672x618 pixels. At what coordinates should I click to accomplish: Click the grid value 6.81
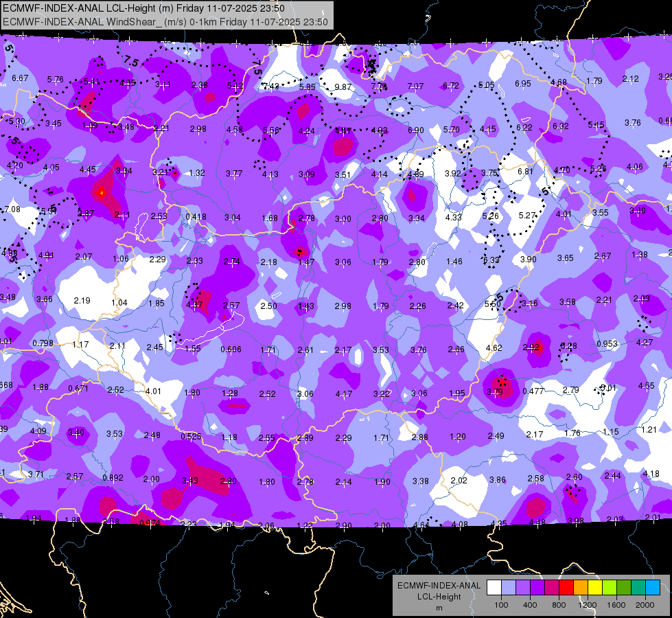point(525,172)
